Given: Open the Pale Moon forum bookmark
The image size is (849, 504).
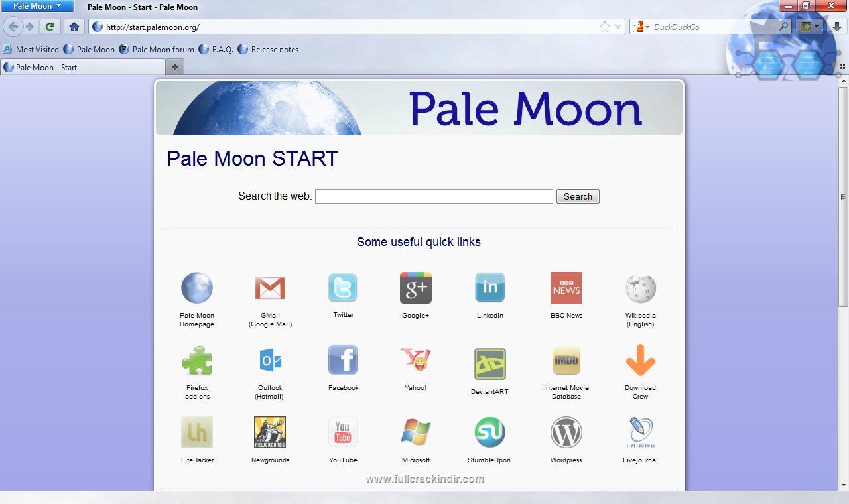Looking at the screenshot, I should point(157,49).
